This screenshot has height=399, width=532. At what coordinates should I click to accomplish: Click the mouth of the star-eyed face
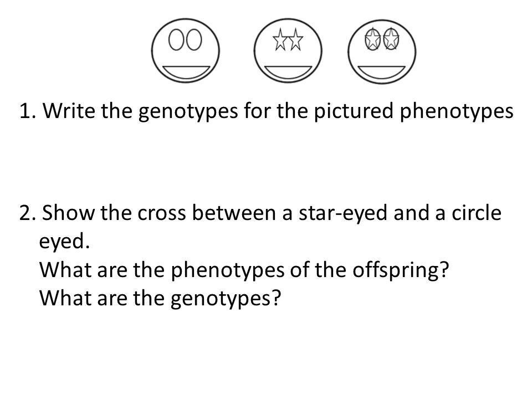coord(288,71)
